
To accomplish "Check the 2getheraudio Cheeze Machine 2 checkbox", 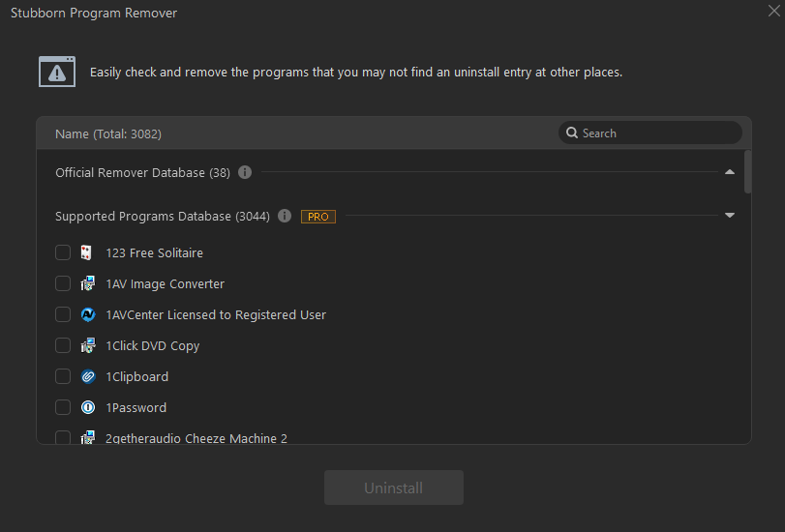I will pos(63,437).
